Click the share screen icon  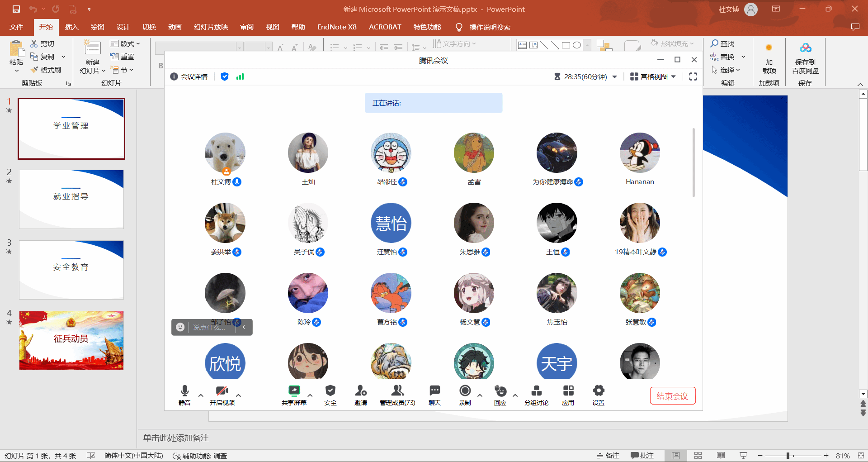pyautogui.click(x=294, y=391)
